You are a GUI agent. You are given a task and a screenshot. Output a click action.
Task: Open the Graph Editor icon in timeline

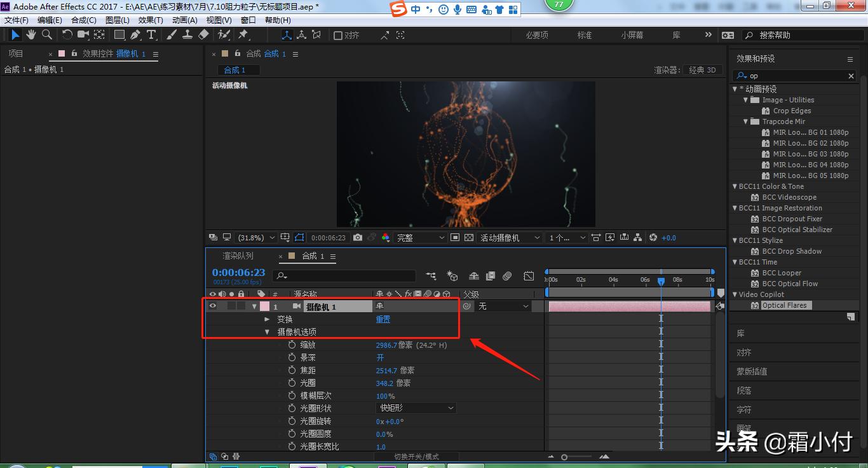(x=529, y=276)
